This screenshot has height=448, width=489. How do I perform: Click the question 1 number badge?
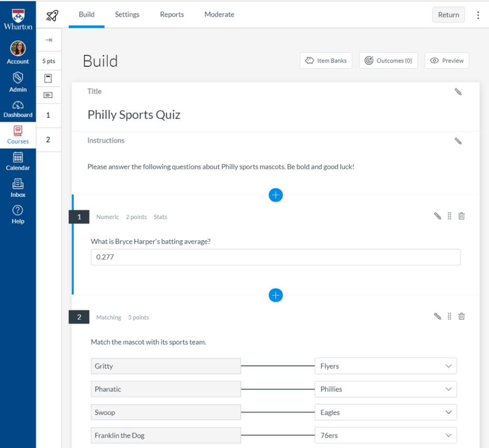click(79, 217)
